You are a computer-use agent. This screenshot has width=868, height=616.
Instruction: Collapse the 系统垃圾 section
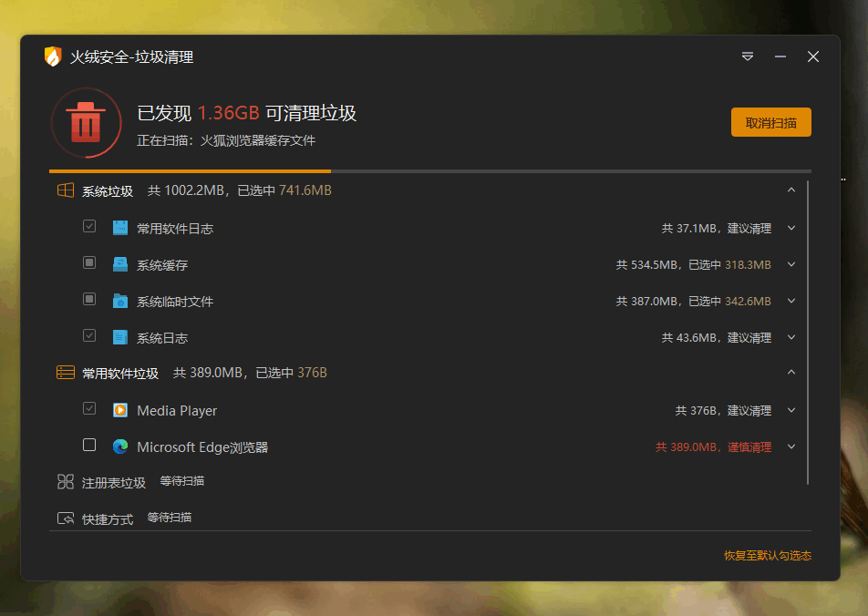click(x=790, y=190)
